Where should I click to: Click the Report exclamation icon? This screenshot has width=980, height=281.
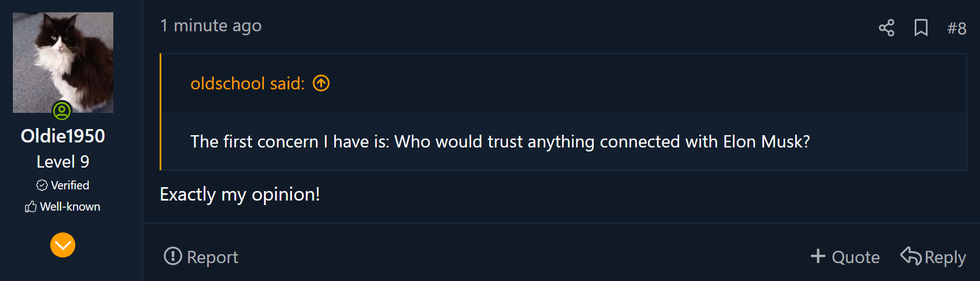pos(173,256)
